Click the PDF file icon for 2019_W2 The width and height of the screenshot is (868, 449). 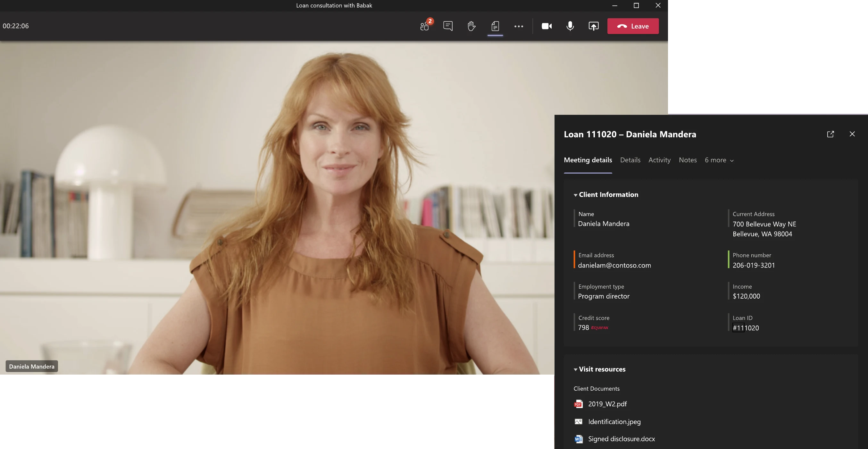coord(578,404)
